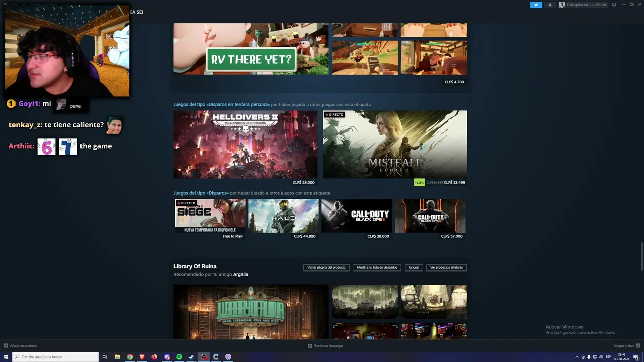644x362 pixels.
Task: Open the Helldivers II game banner
Action: tap(246, 145)
